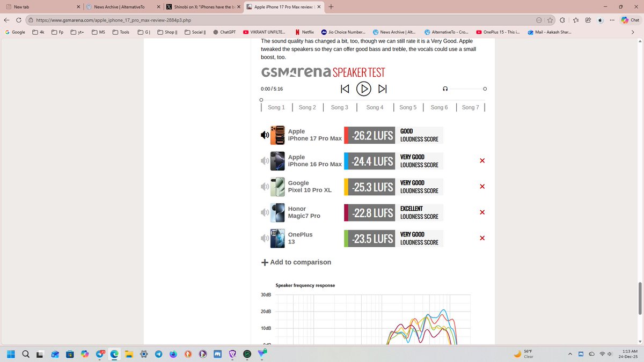The width and height of the screenshot is (644, 362).
Task: Switch playback to Pixel 10 Pro XL speaker
Action: [x=265, y=187]
